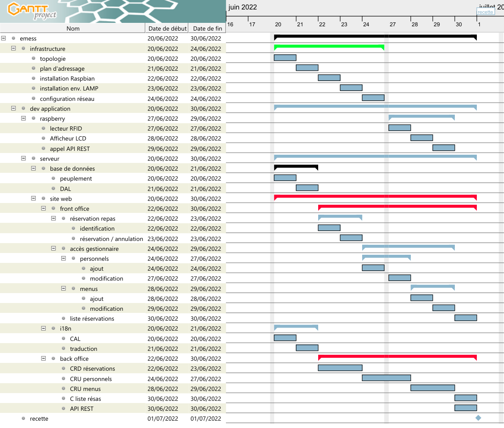Click the bullet icon beside emess
This screenshot has width=504, height=428.
(x=13, y=38)
